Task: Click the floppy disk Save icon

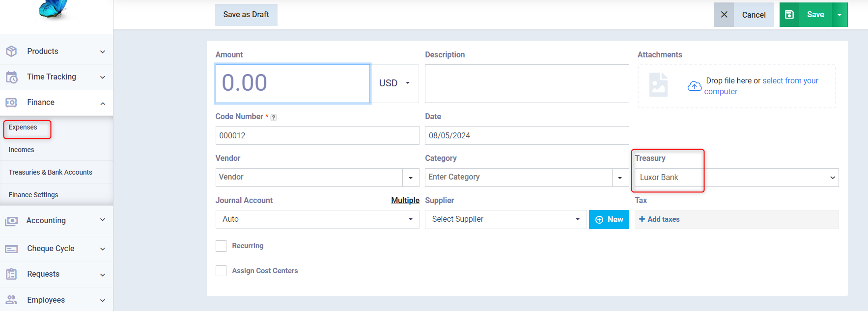Action: coord(789,15)
